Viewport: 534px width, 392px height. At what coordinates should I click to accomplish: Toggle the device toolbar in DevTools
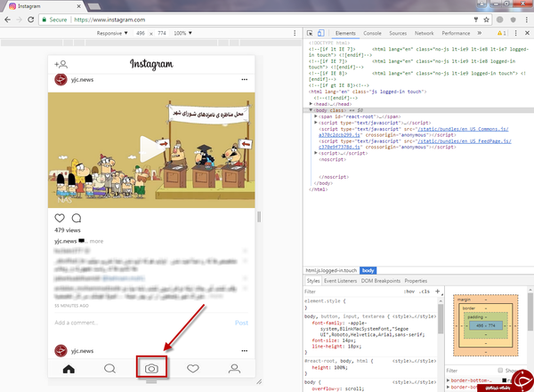click(x=320, y=33)
